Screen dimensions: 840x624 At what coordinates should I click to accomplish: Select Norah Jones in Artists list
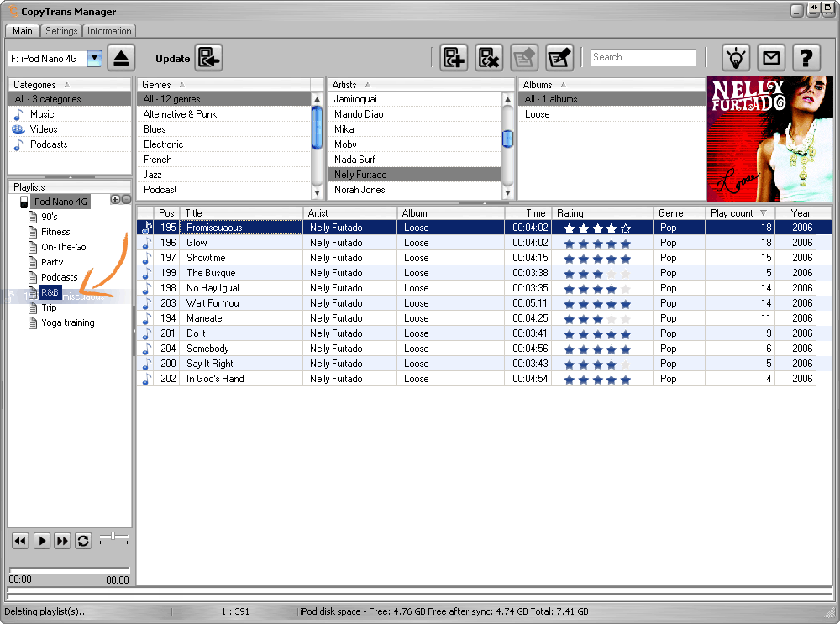coord(414,190)
